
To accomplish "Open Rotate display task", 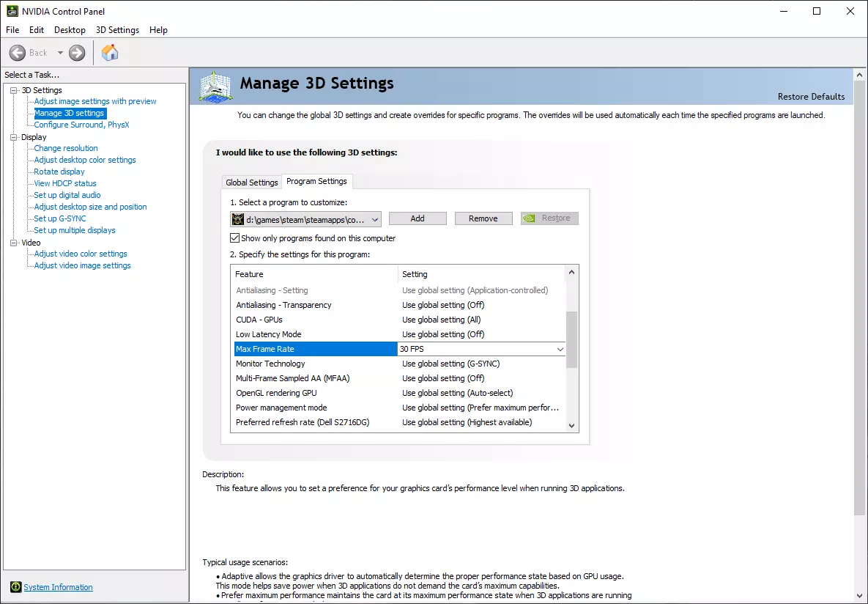I will coord(59,172).
